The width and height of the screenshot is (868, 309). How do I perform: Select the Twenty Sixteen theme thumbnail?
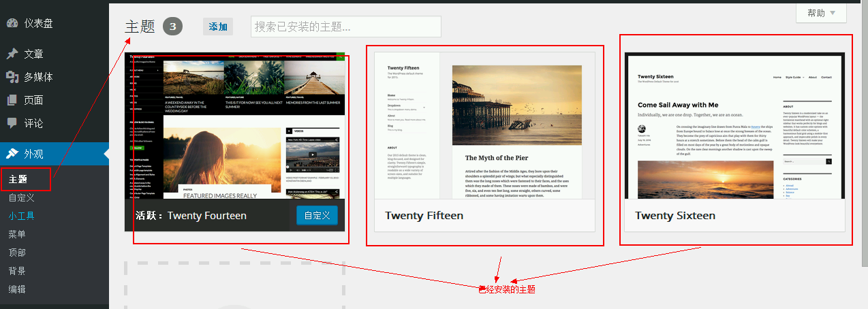(x=734, y=126)
